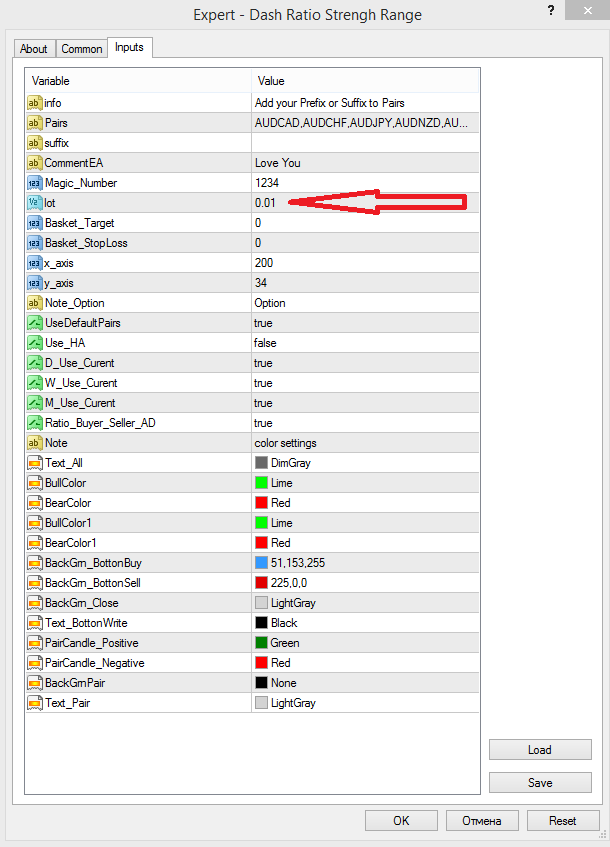
Task: Click the color-type icon beside Text_Pair
Action: pyautogui.click(x=34, y=703)
